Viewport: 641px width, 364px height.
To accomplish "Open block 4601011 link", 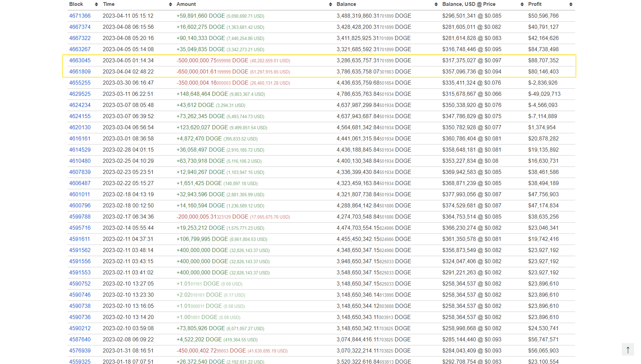I will (79, 194).
